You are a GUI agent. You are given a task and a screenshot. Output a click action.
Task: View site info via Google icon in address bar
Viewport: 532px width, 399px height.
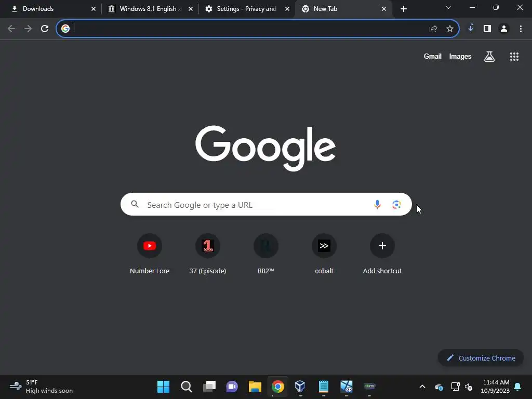pos(65,29)
